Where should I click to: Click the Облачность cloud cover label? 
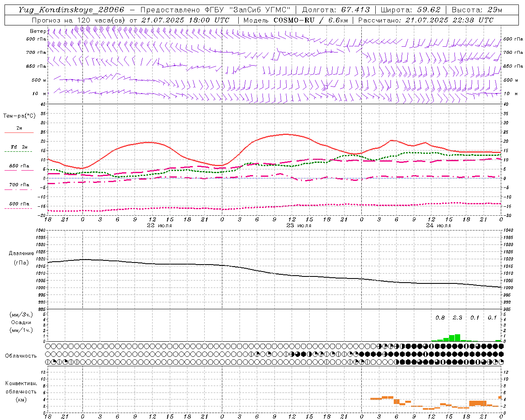click(21, 356)
